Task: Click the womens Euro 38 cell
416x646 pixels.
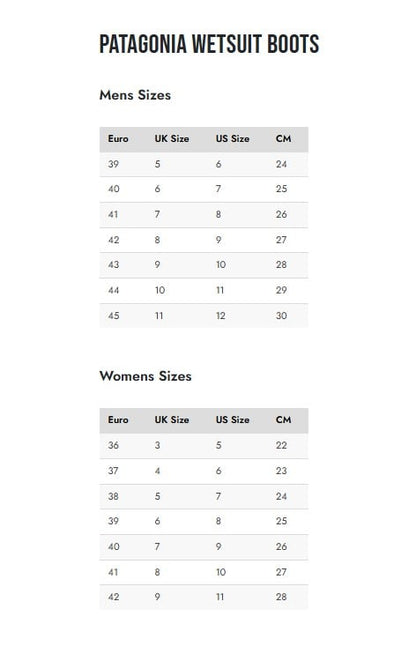Action: tap(114, 496)
